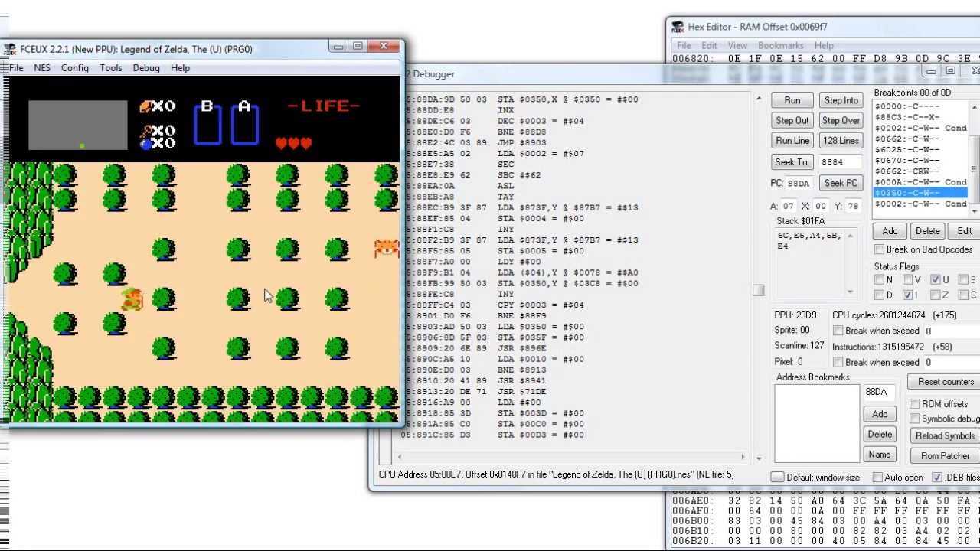Open the Config menu in FCEUX
Viewport: 980px width, 551px height.
pyautogui.click(x=75, y=68)
